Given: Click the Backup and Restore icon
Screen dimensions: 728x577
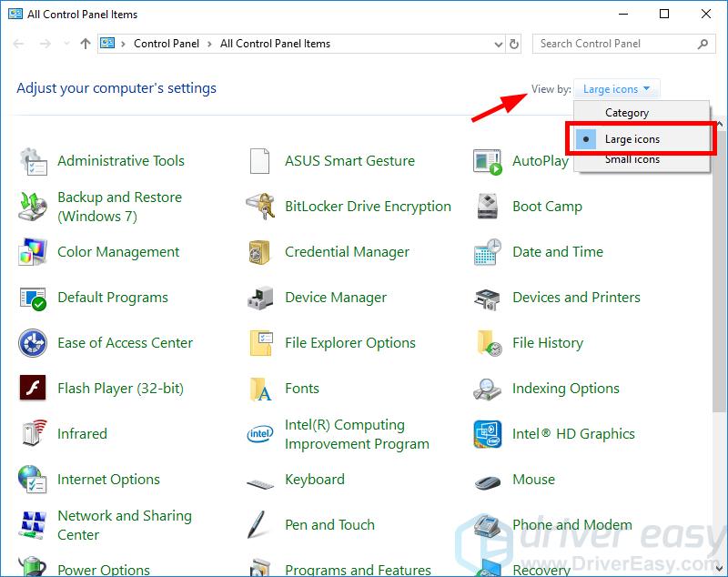Looking at the screenshot, I should [x=33, y=207].
